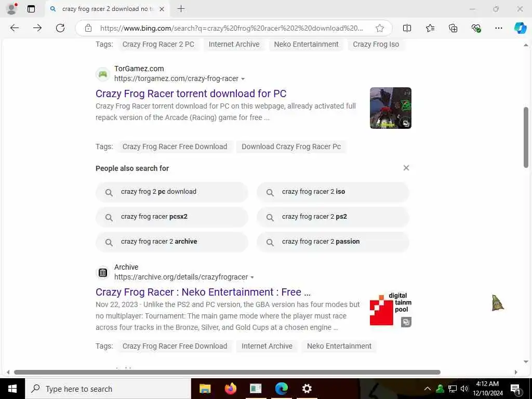Open the Archive Crazy Frog Racer result
Screen dimensions: 532x399
click(203, 292)
